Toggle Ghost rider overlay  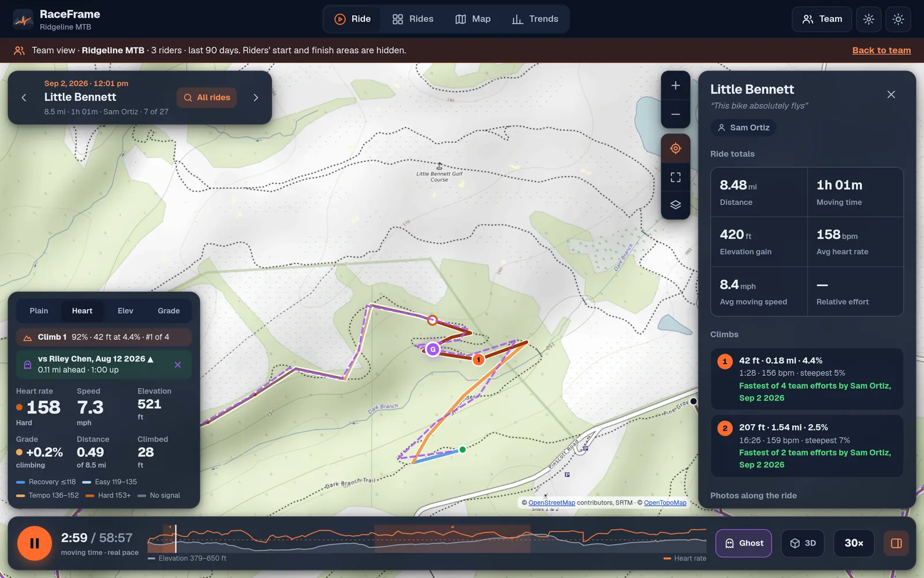coord(744,543)
